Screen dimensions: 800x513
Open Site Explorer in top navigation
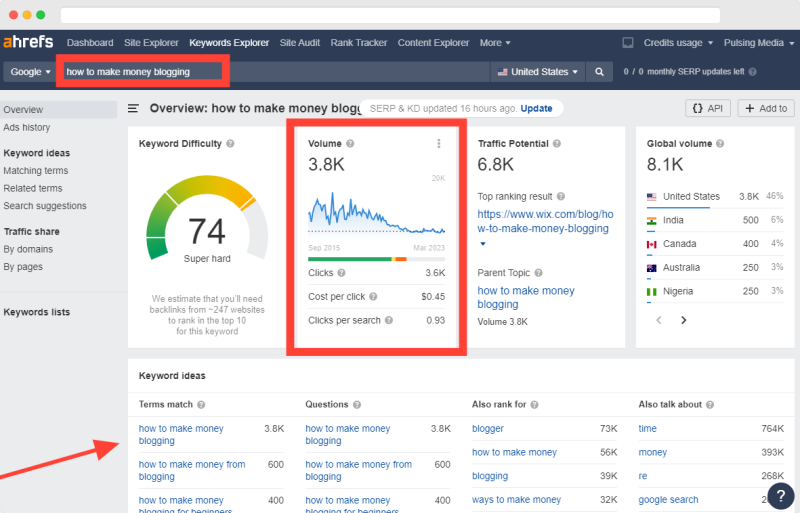pos(151,43)
